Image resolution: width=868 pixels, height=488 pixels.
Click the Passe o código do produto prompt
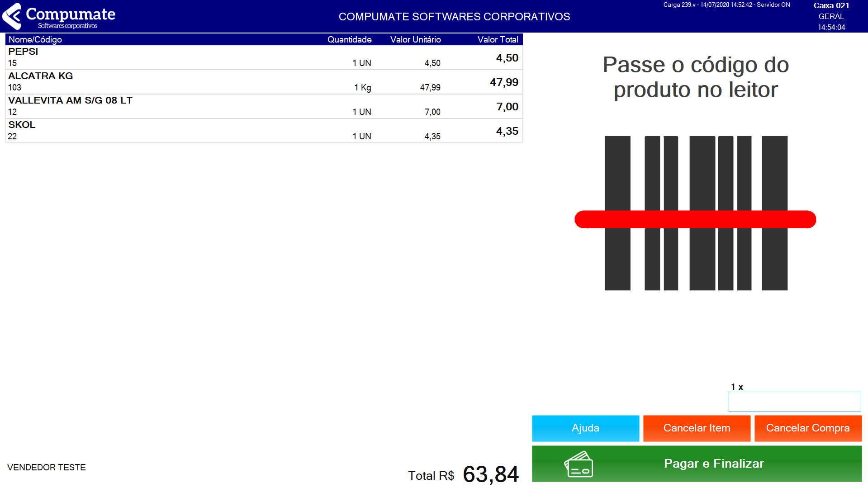[x=696, y=77]
